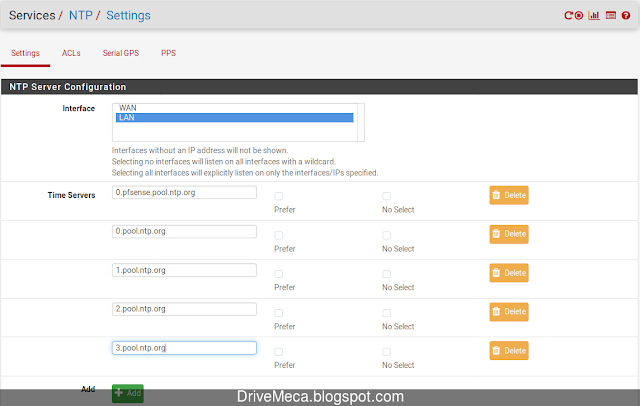Check No Select for 2.pool.ntp.org
Screen dimensions: 640x406
click(x=387, y=313)
